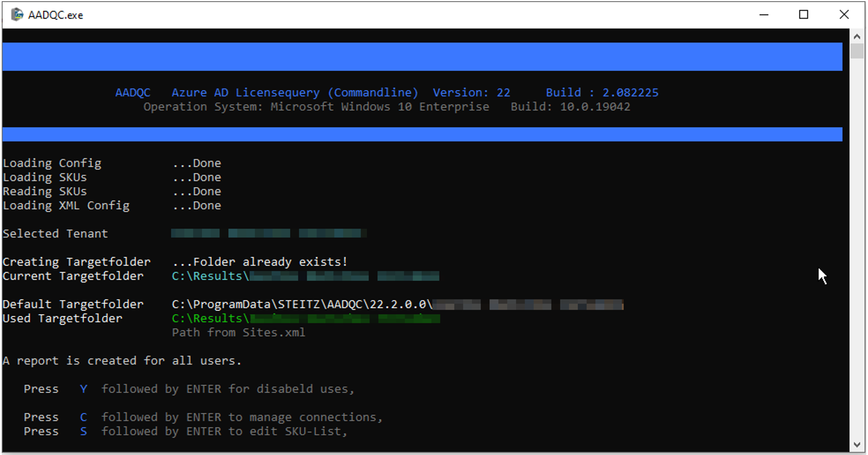
Task: Click the 'Build: 10.0.19042' text
Action: coord(570,107)
